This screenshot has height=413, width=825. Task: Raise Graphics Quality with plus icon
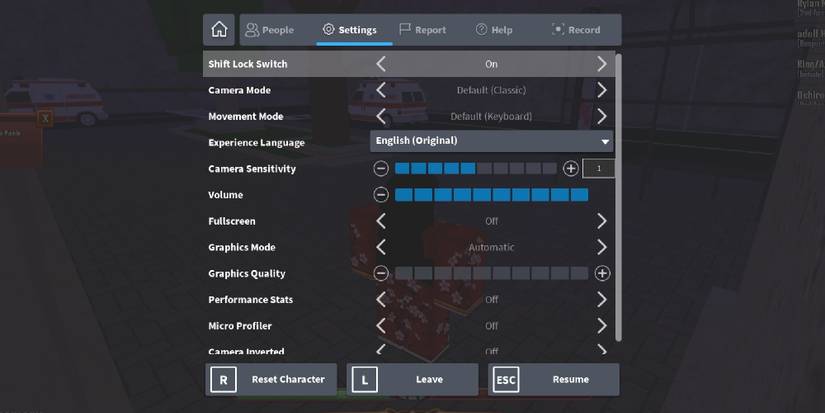click(x=602, y=273)
